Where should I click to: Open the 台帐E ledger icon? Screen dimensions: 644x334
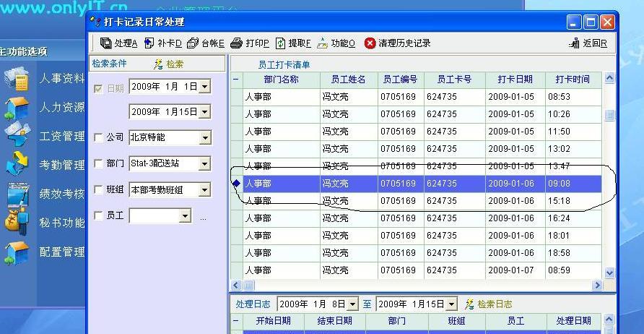(x=193, y=43)
